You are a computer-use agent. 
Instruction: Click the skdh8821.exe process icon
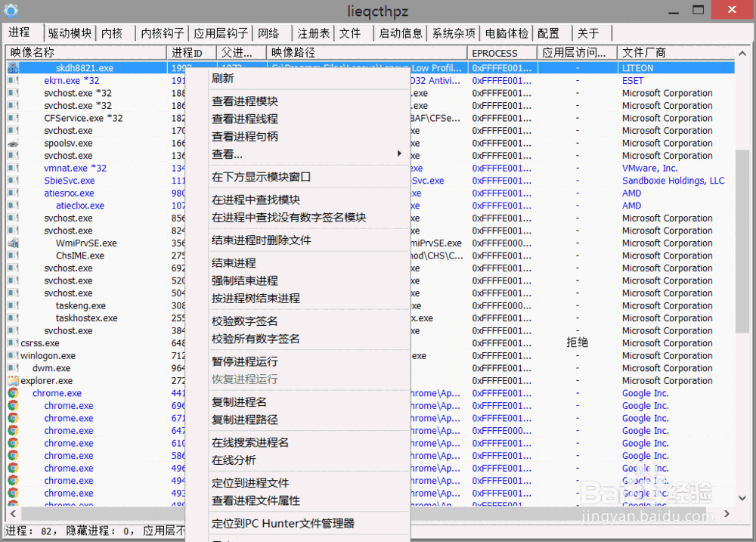coord(12,67)
